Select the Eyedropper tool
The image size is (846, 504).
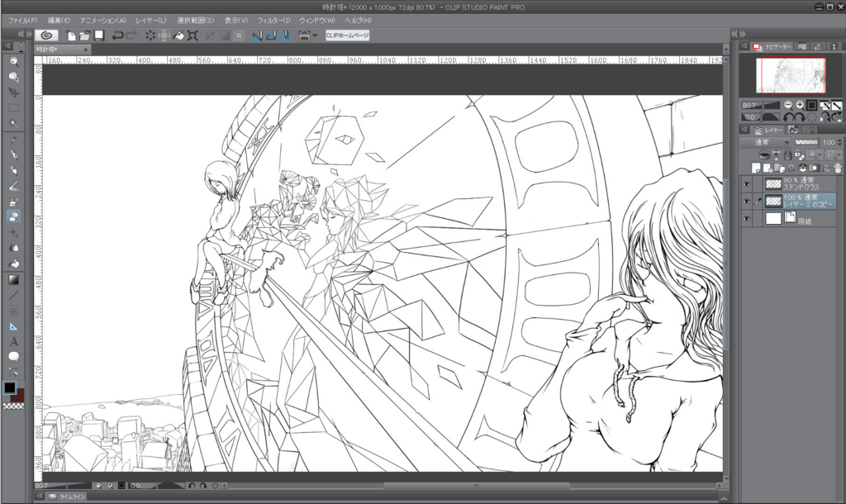pos(13,140)
